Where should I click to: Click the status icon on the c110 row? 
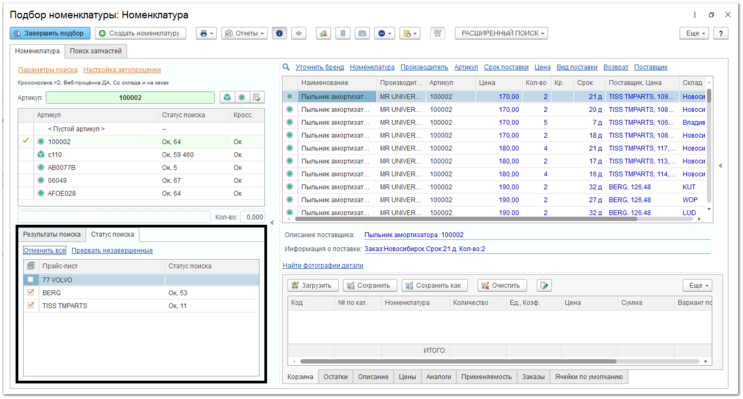pos(41,154)
